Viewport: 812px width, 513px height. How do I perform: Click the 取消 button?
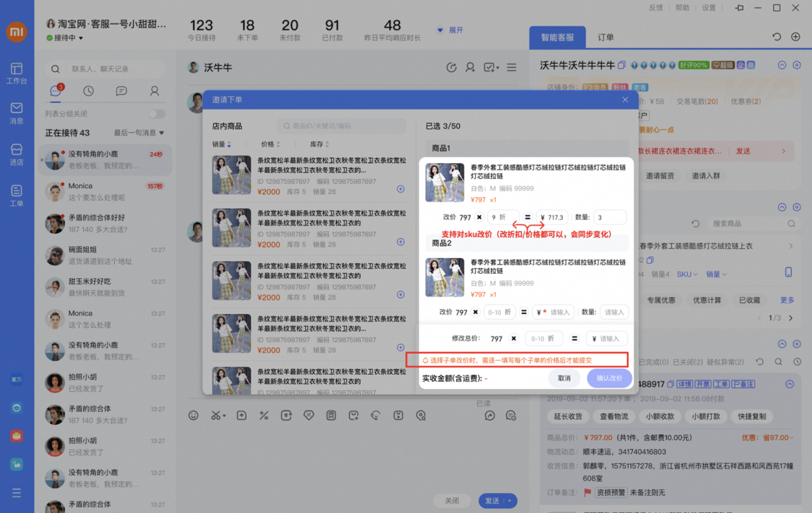point(564,378)
